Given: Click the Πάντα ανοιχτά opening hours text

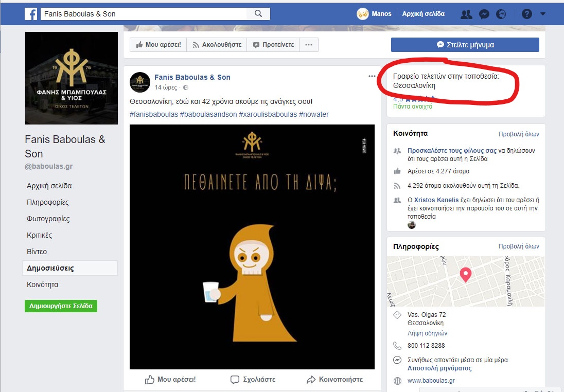Looking at the screenshot, I should [x=413, y=106].
